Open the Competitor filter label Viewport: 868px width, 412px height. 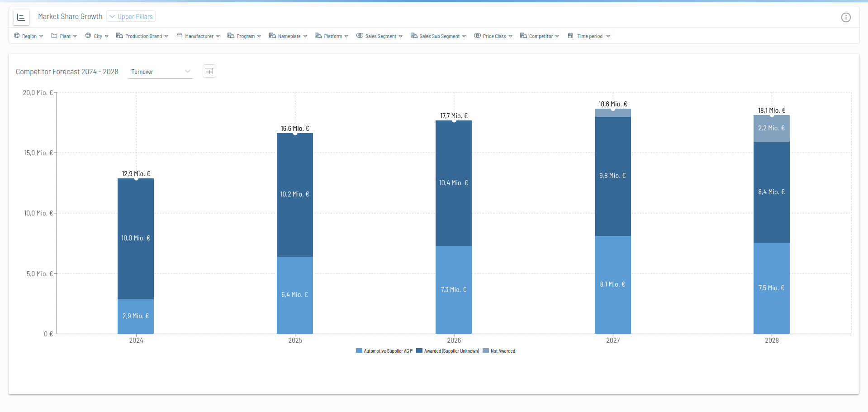[x=541, y=36]
